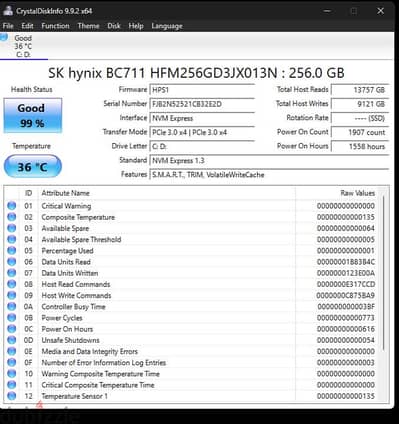Click the drive title SK hynix BC711 text
This screenshot has height=424, width=399.
[x=197, y=73]
